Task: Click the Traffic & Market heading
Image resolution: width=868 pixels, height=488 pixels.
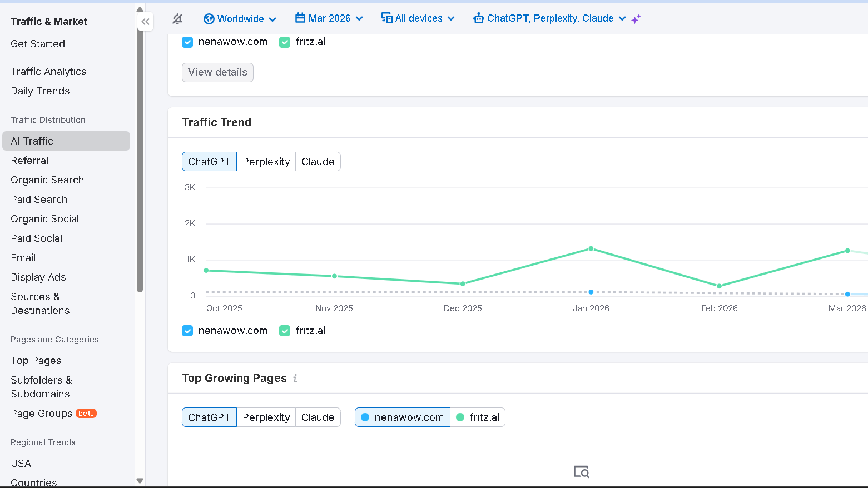Action: tap(49, 22)
